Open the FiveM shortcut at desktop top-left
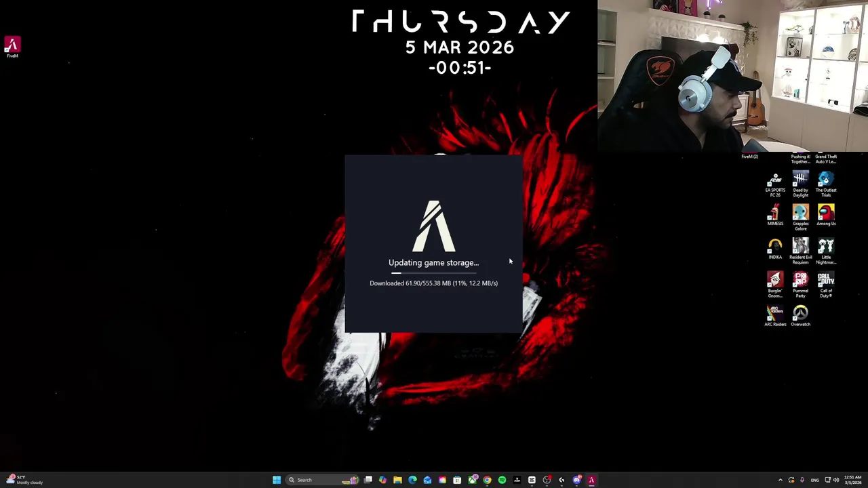Image resolution: width=868 pixels, height=488 pixels. coord(12,47)
